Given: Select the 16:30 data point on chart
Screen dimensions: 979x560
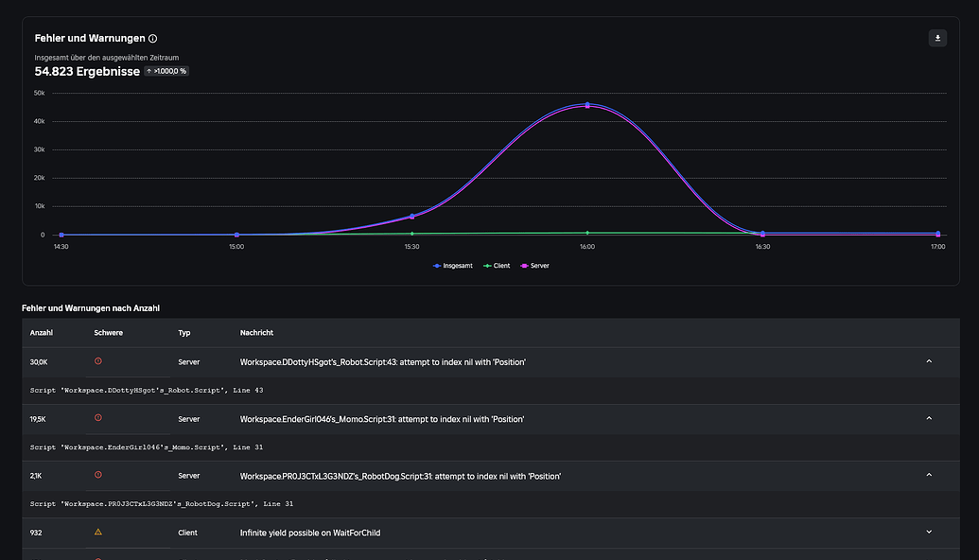Looking at the screenshot, I should 763,234.
